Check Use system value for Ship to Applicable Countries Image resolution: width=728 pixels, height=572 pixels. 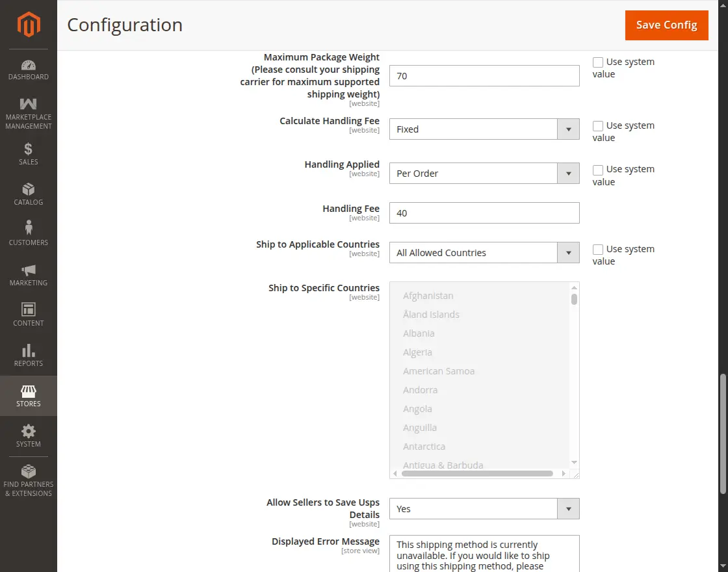pyautogui.click(x=598, y=249)
